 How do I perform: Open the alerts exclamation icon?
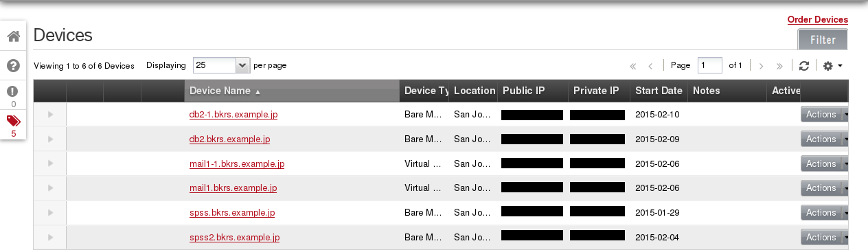pos(13,91)
